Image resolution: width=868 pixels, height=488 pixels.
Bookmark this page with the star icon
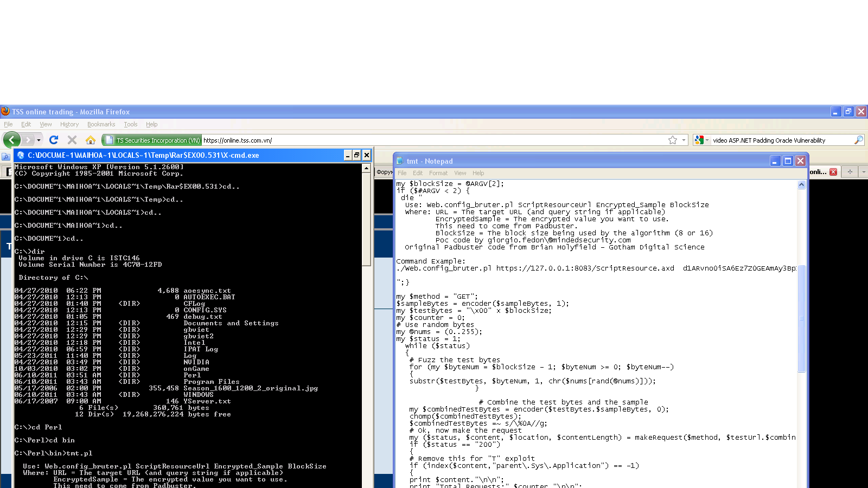pos(673,140)
